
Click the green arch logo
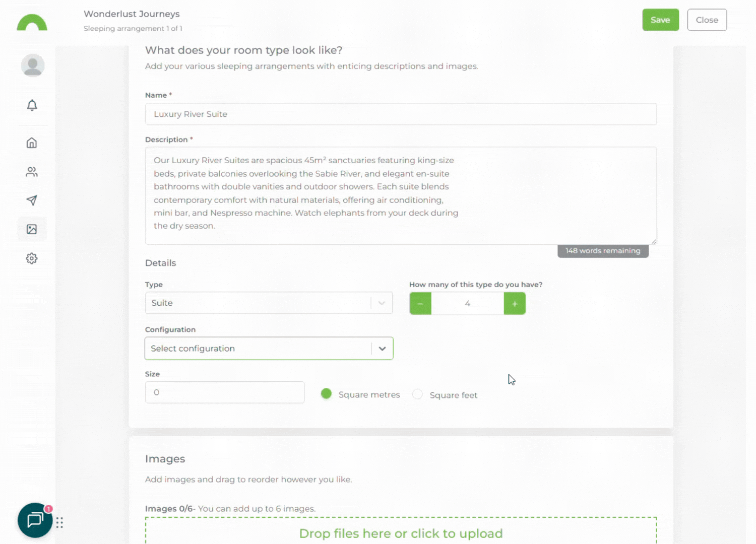[x=32, y=23]
